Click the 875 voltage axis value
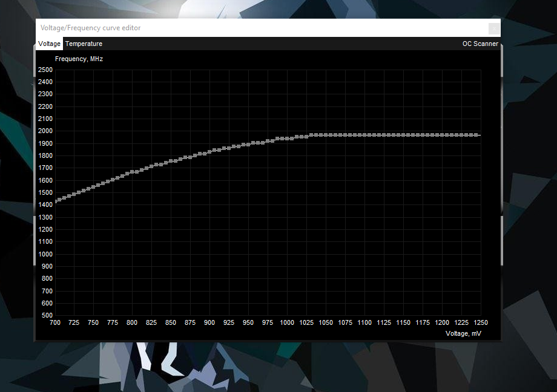The image size is (557, 392). coord(190,322)
